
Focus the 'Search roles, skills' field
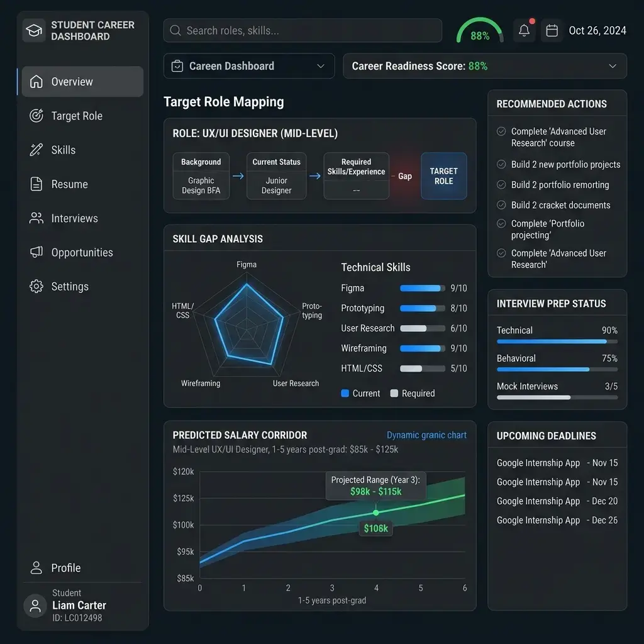pos(303,30)
